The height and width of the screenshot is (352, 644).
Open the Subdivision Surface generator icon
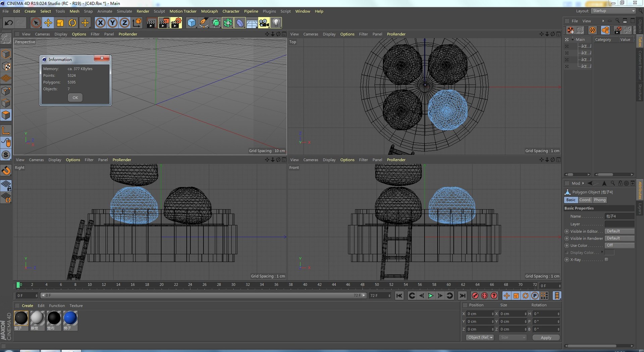click(x=216, y=23)
